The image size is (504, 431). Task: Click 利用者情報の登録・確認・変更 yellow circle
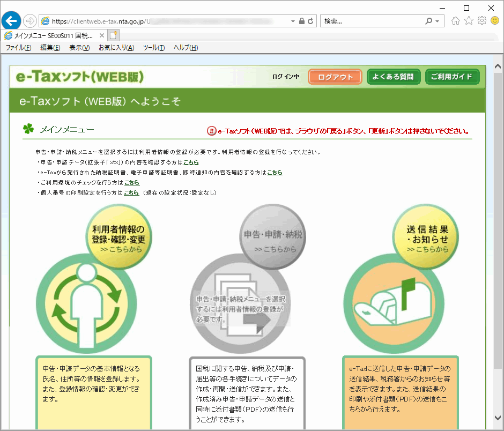118,237
